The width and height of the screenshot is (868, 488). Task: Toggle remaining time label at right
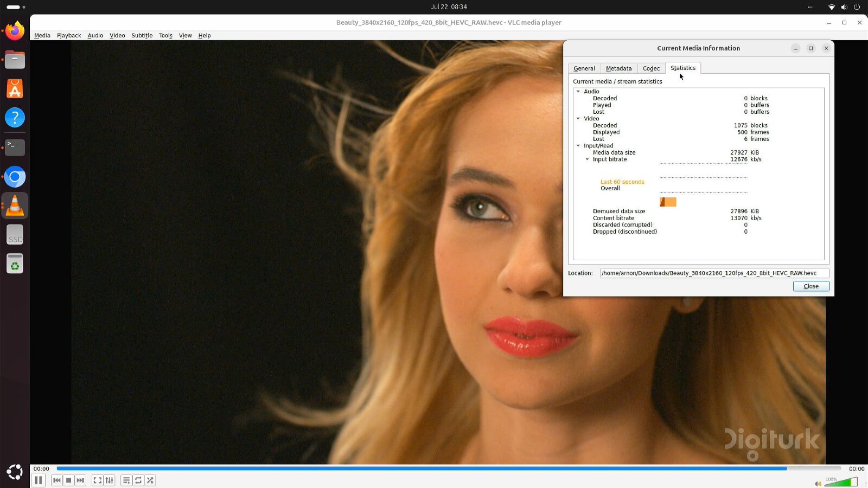[857, 469]
